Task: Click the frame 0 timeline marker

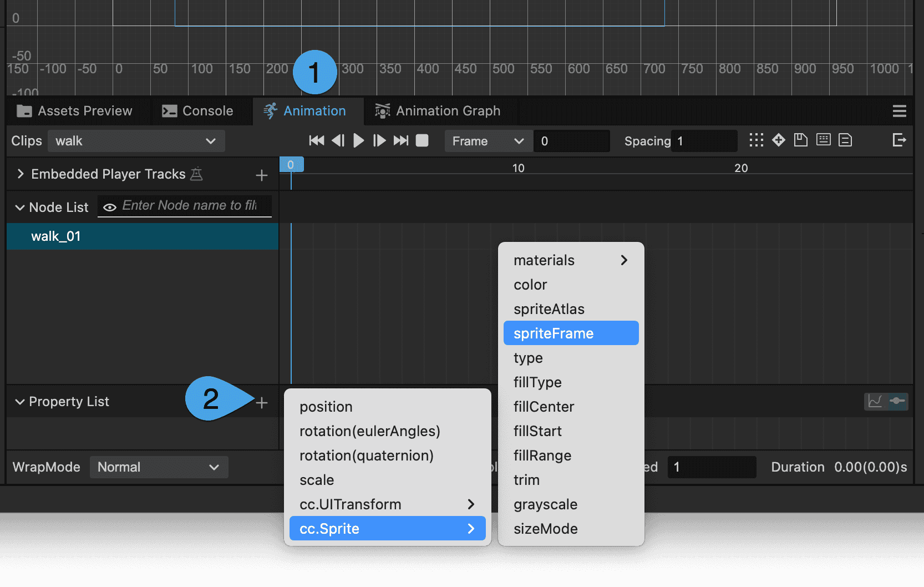Action: [291, 165]
